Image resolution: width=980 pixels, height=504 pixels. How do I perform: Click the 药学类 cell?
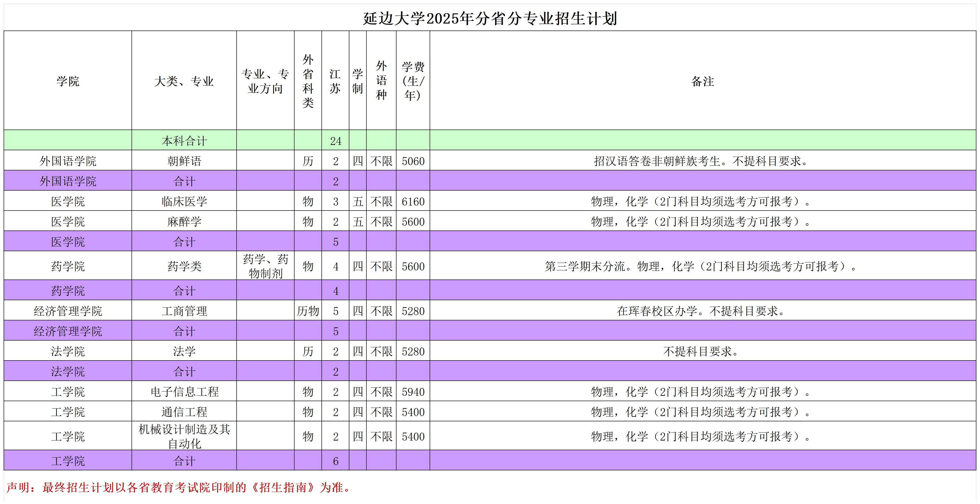184,266
